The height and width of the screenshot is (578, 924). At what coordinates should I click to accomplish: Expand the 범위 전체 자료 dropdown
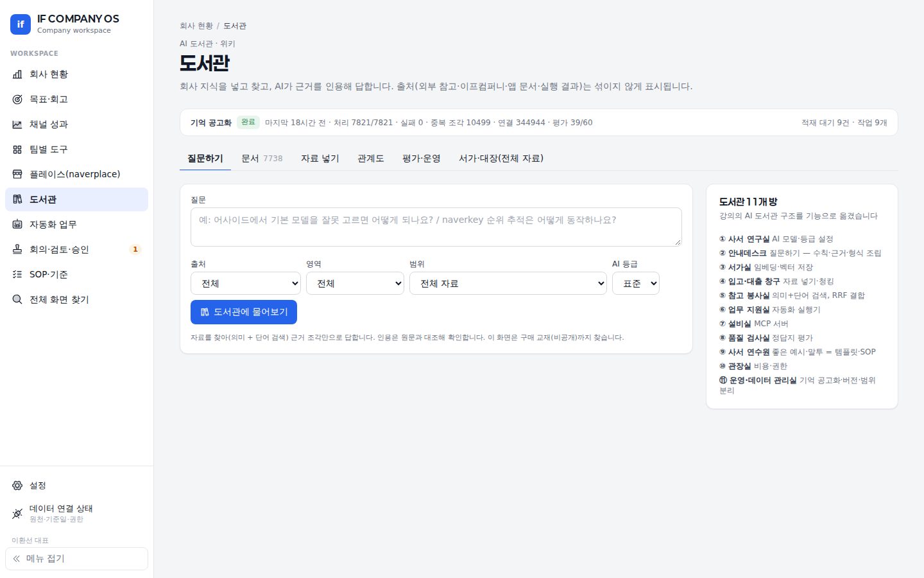pos(508,283)
